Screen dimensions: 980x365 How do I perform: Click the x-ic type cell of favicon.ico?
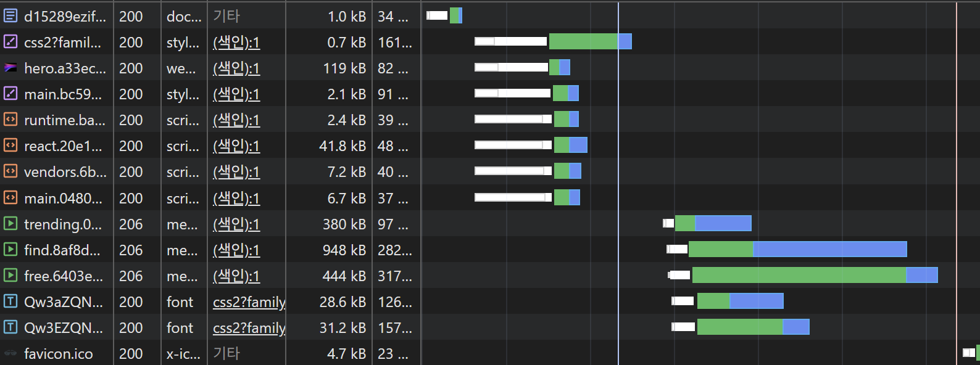click(183, 354)
